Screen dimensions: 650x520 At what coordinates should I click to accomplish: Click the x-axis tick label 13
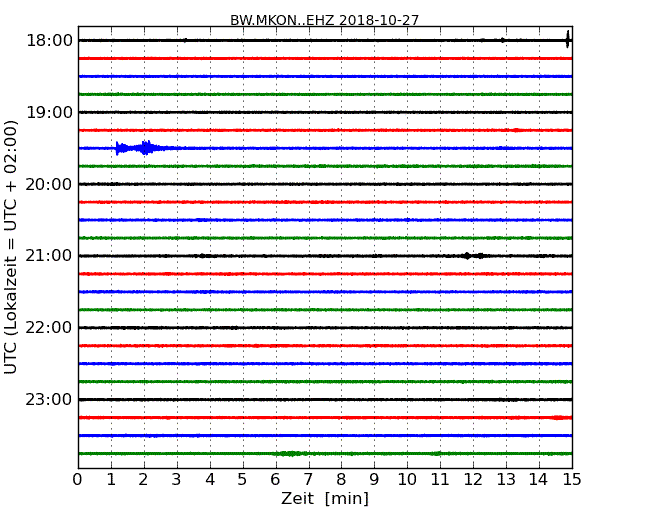tap(506, 480)
